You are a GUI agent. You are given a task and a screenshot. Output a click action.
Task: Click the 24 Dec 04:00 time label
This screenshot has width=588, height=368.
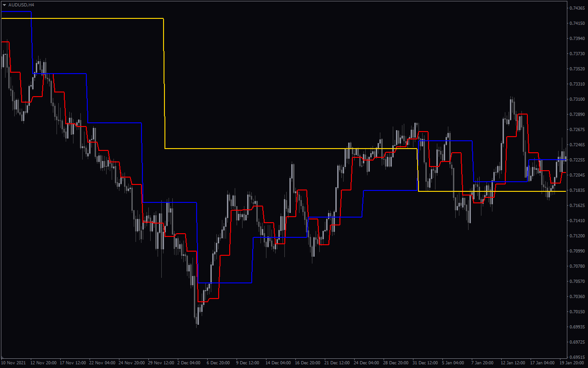tap(367, 363)
